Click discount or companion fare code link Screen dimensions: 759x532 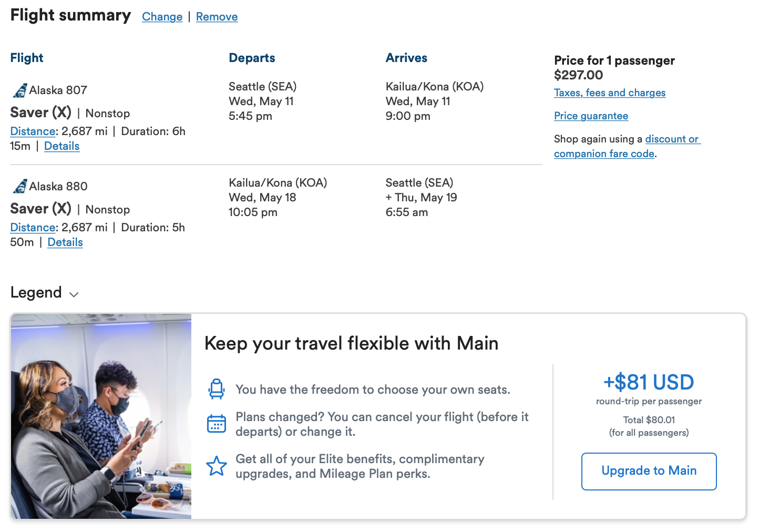pyautogui.click(x=672, y=139)
